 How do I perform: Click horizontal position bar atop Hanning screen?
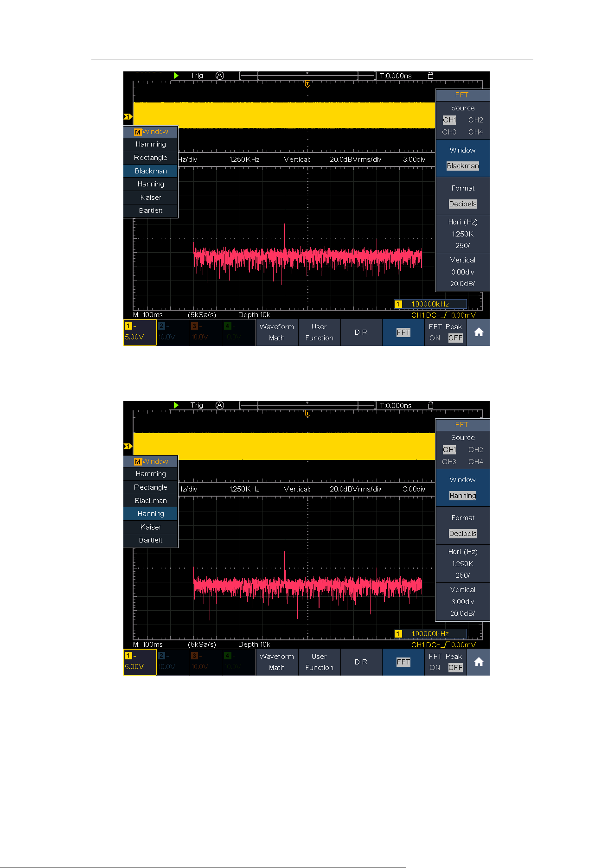307,405
